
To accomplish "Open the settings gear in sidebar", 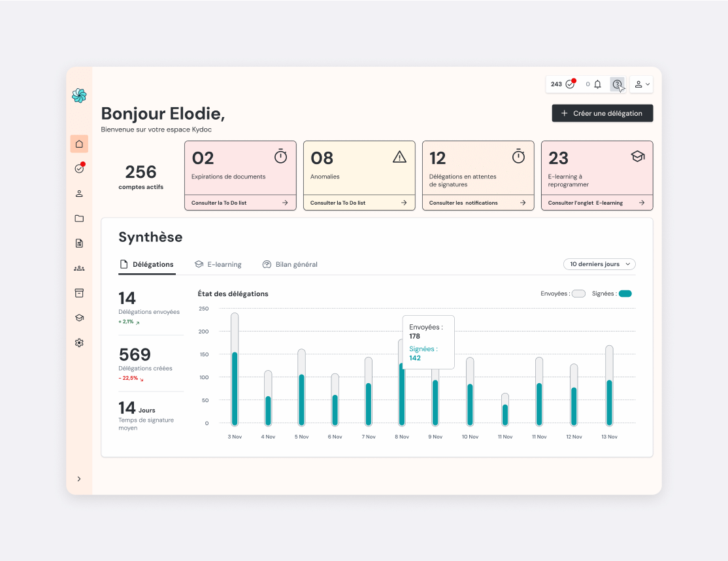I will pos(79,343).
